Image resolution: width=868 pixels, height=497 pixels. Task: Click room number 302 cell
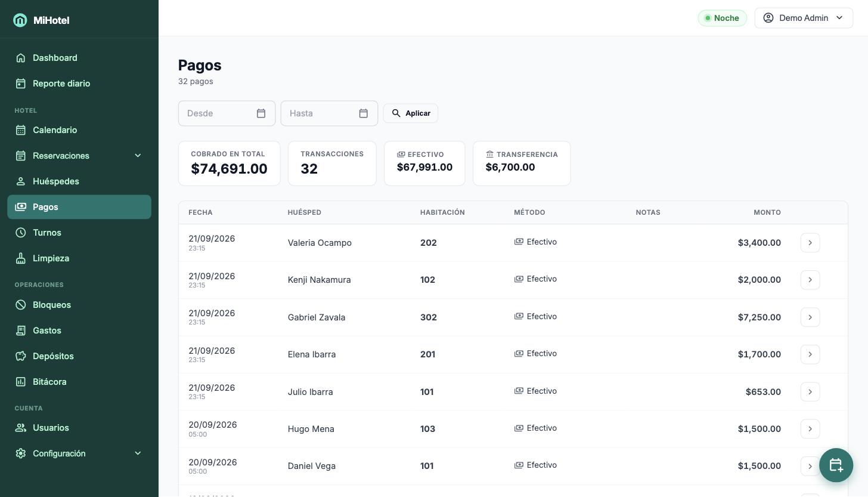[x=429, y=317]
